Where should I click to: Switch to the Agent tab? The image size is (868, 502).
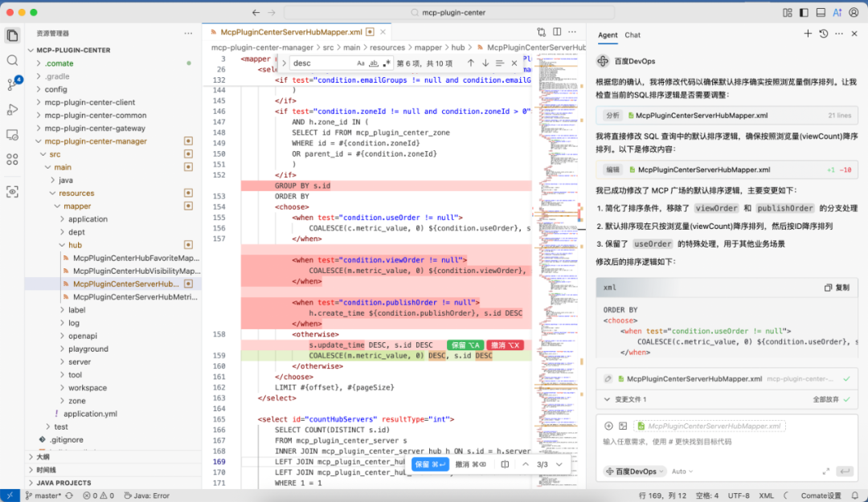tap(608, 35)
